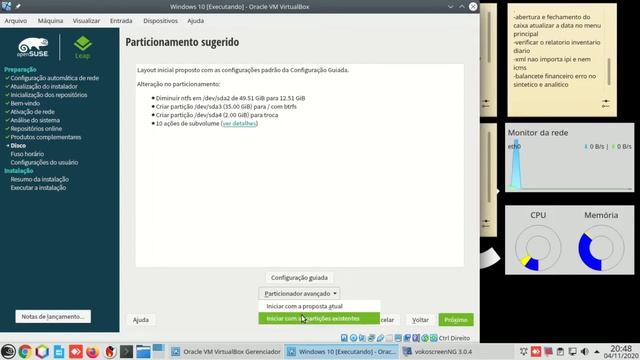The image size is (640, 360).
Task: Click Criar partição /dev/sda4 line
Action: (217, 115)
